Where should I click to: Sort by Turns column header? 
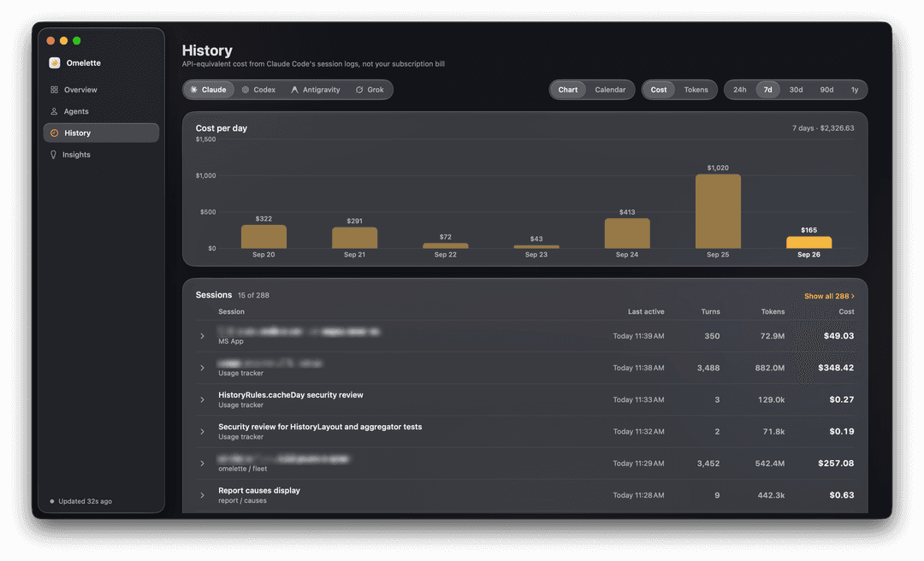click(710, 312)
